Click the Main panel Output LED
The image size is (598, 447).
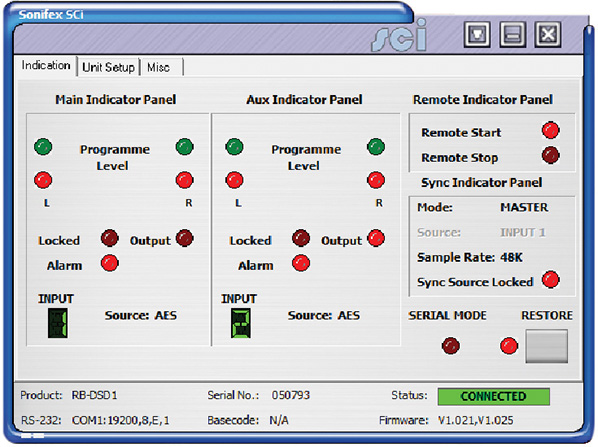(x=185, y=238)
